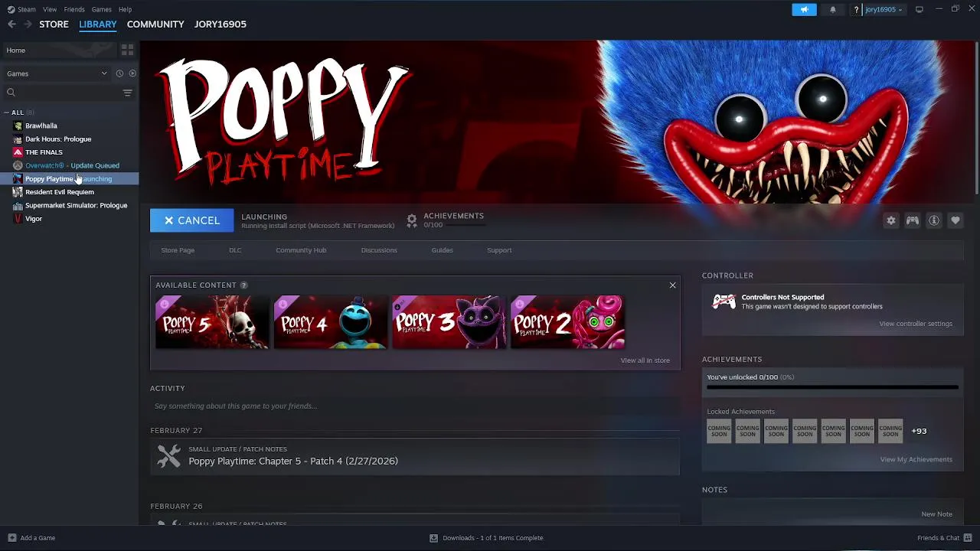This screenshot has width=980, height=551.
Task: Open Poppy Playtime 4 DLC thumbnail
Action: 331,323
